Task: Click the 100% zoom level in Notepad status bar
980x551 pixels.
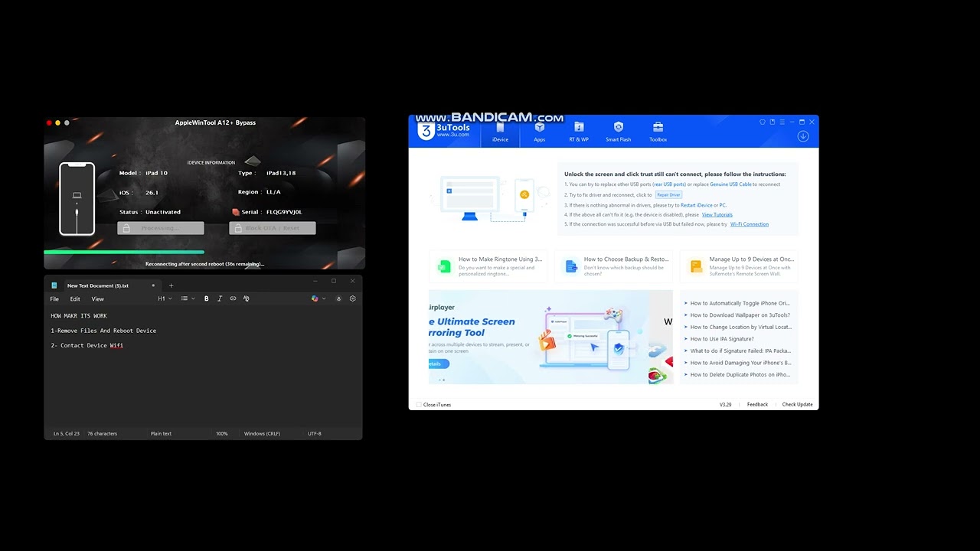Action: click(x=222, y=434)
